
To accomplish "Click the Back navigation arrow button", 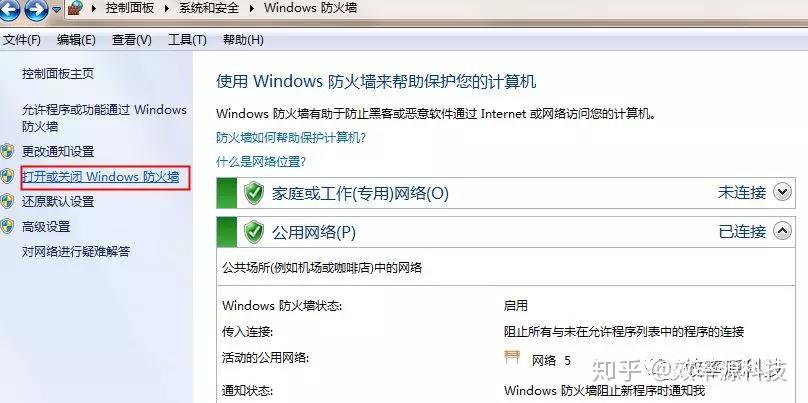I will pos(9,9).
